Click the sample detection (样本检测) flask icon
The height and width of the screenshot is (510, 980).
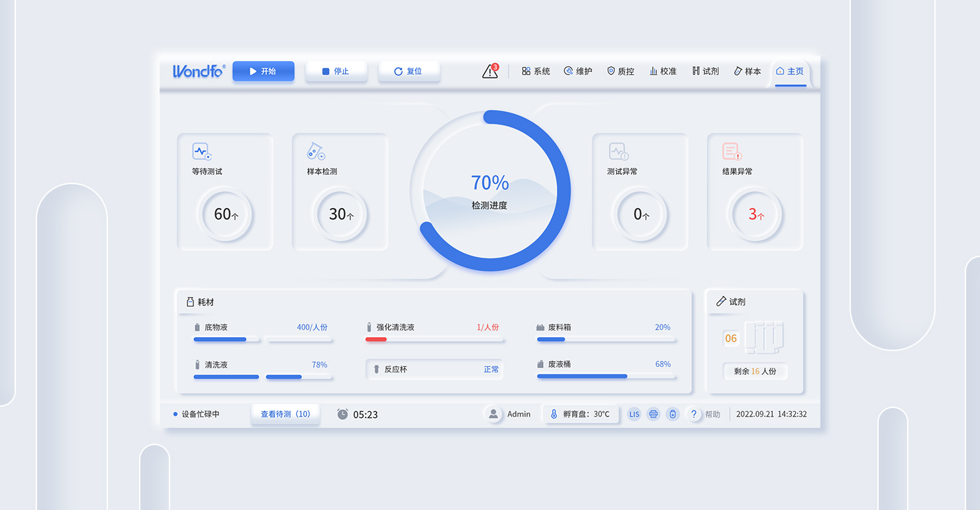tap(316, 152)
